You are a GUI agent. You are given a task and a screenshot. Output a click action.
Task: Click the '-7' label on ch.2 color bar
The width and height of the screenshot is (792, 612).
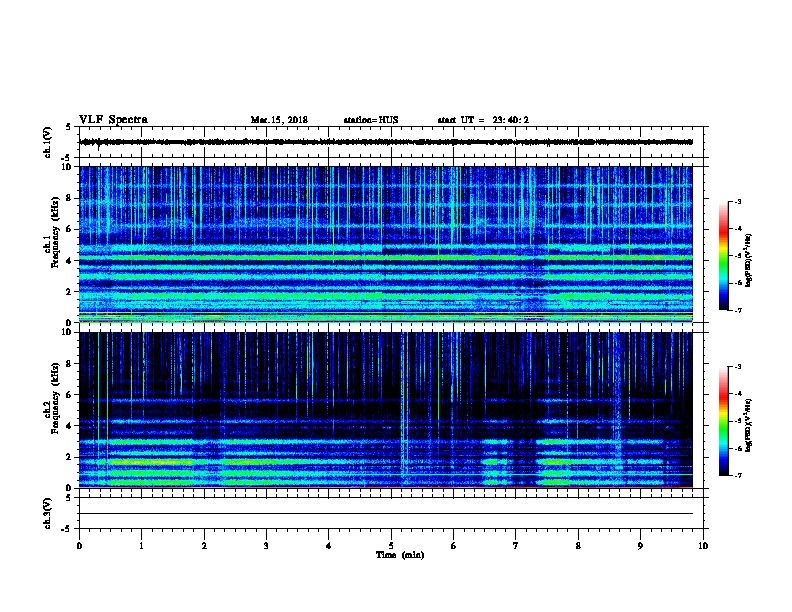click(x=737, y=476)
